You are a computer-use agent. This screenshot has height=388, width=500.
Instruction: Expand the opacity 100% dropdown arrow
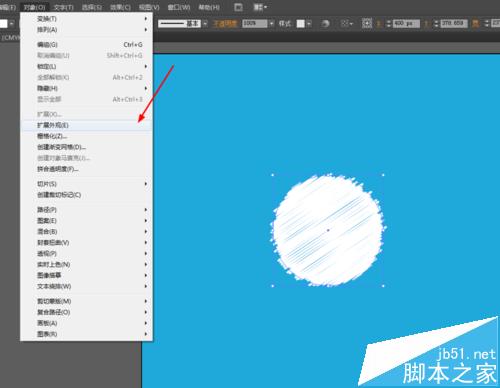271,24
